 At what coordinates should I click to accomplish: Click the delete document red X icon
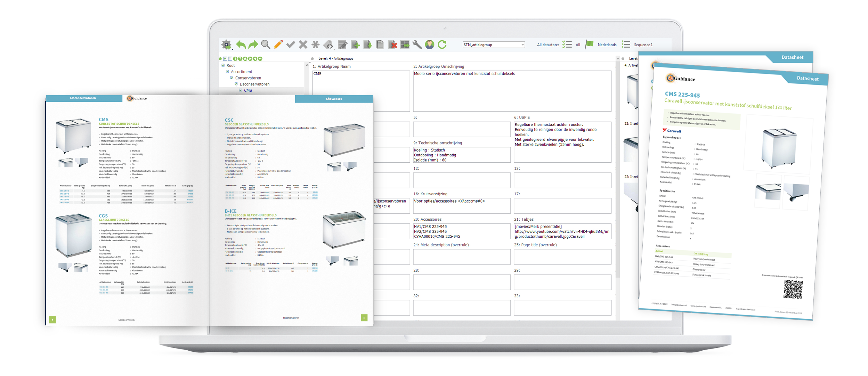point(392,44)
